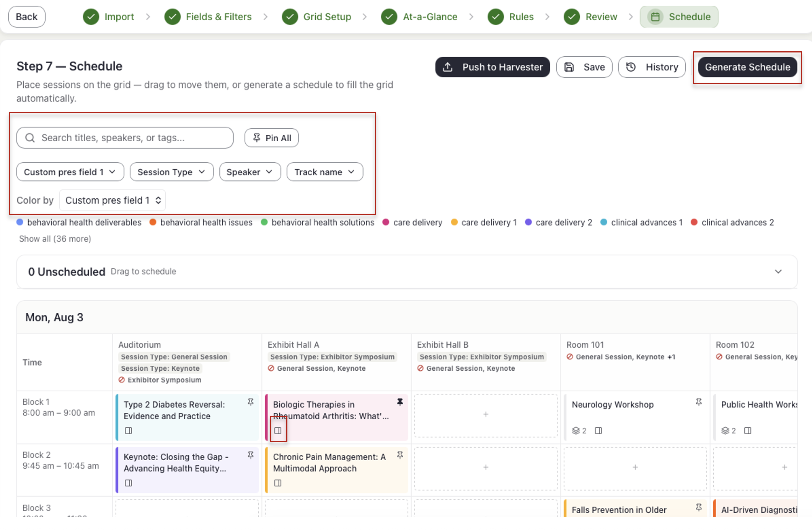Click the stacked layers icon on Public Health Workshop
Image resolution: width=812 pixels, height=530 pixels.
[725, 431]
